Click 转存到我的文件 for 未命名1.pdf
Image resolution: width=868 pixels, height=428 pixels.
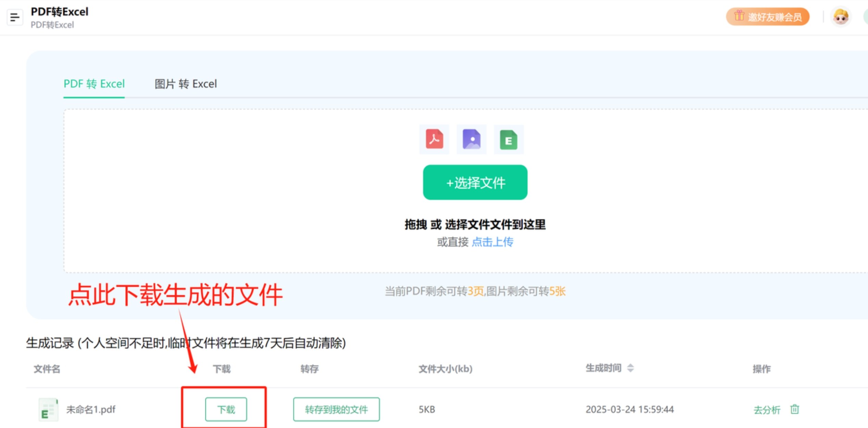pos(336,409)
